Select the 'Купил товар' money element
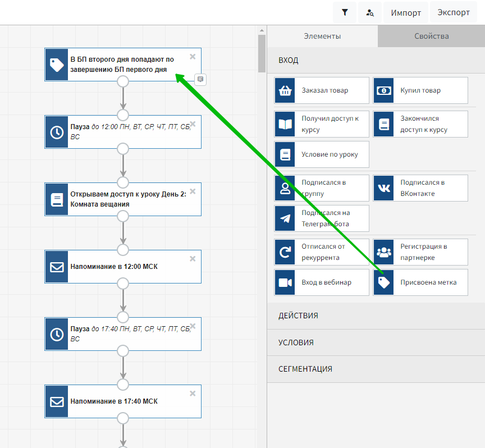 click(x=420, y=90)
